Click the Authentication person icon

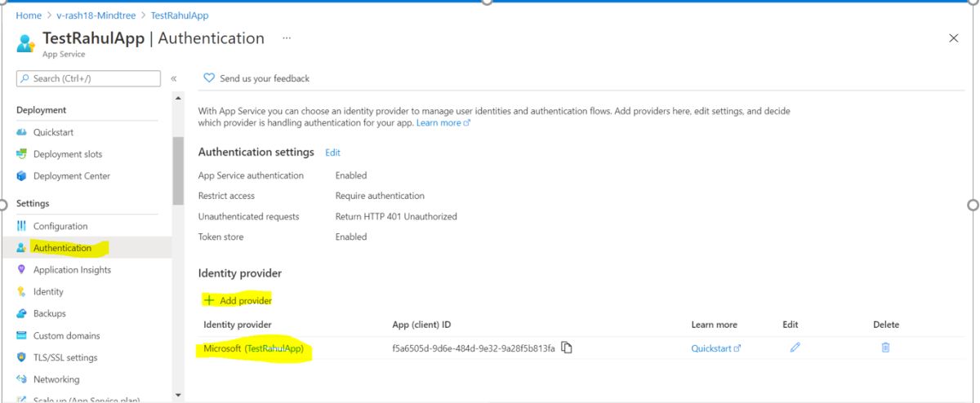pyautogui.click(x=22, y=248)
